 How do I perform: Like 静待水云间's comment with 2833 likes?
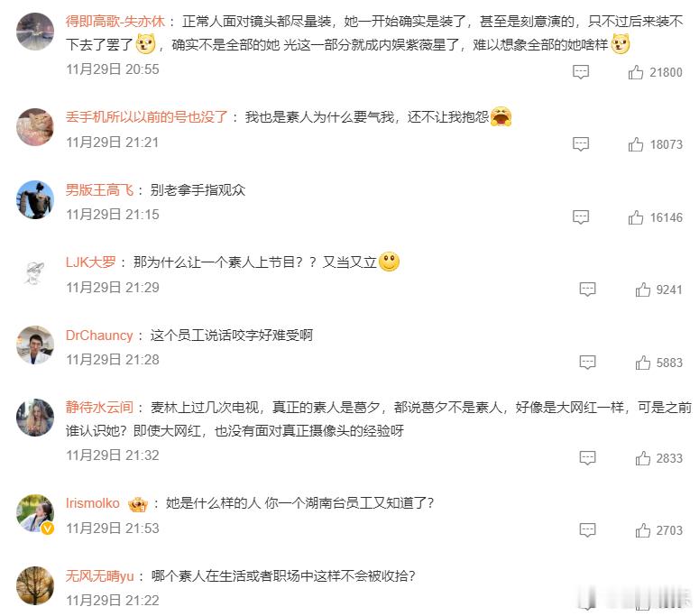click(x=643, y=458)
